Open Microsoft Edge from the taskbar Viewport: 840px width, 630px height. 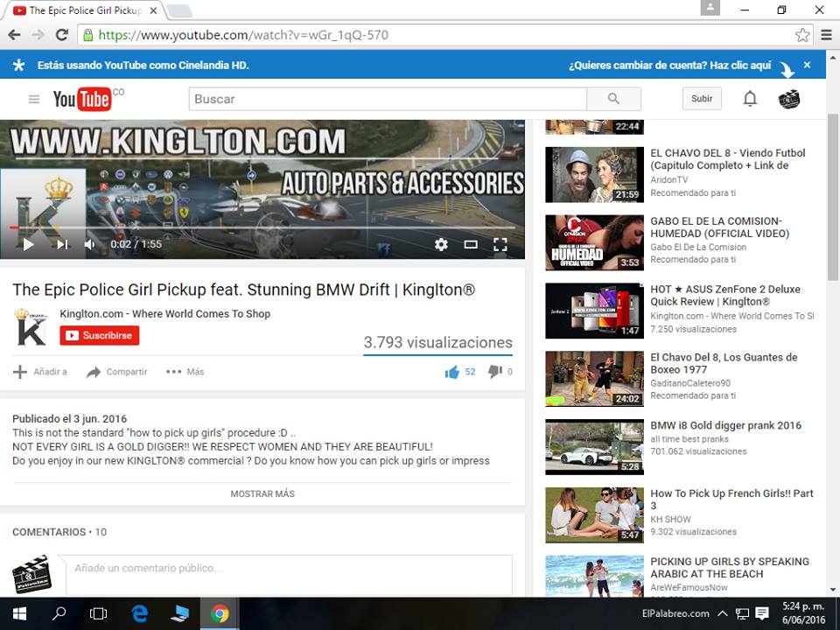coord(140,613)
